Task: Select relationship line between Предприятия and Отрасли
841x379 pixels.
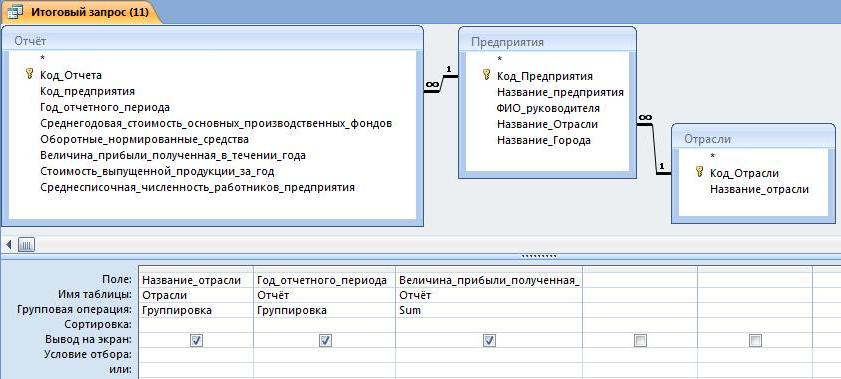Action: point(655,149)
